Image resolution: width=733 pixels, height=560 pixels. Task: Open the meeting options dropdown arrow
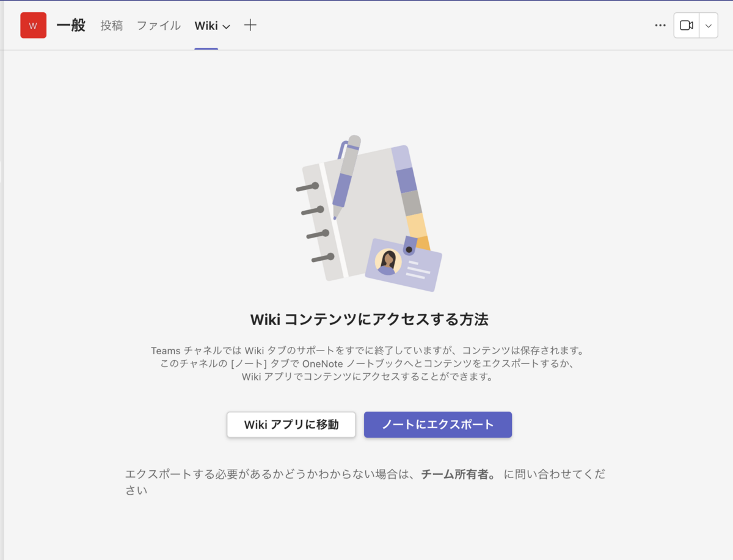[x=707, y=25]
